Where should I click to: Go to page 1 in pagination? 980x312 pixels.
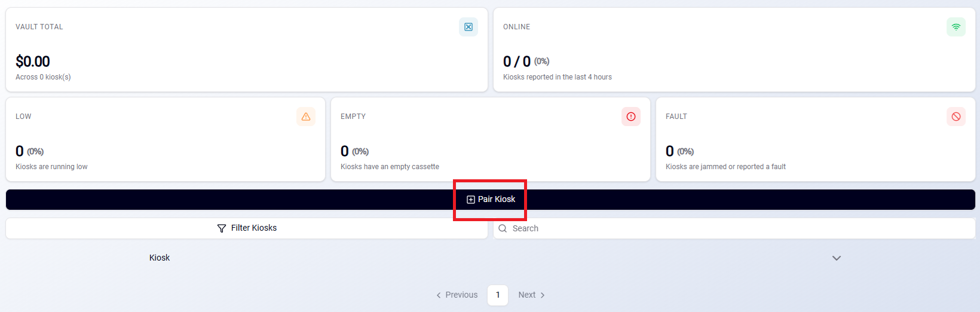coord(498,295)
